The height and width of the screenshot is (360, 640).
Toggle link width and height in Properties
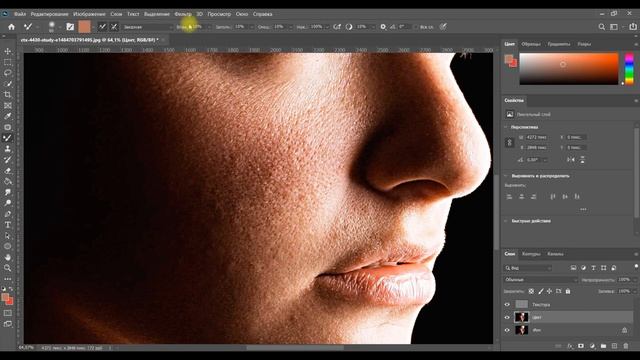(509, 142)
